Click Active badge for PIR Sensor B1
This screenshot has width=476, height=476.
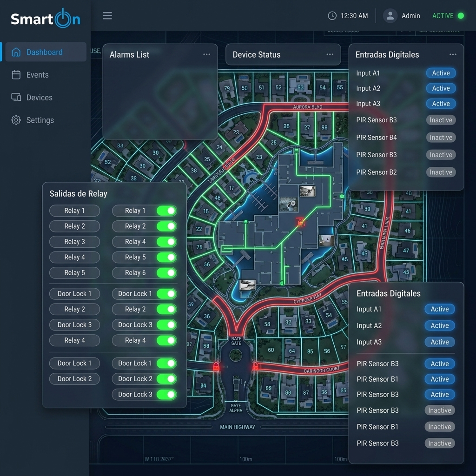(x=440, y=379)
